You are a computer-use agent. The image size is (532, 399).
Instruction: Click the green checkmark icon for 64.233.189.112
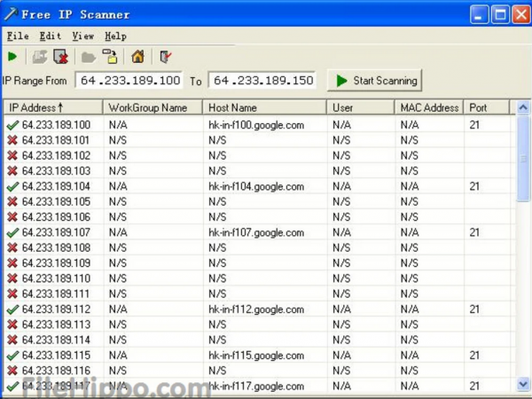(x=12, y=309)
